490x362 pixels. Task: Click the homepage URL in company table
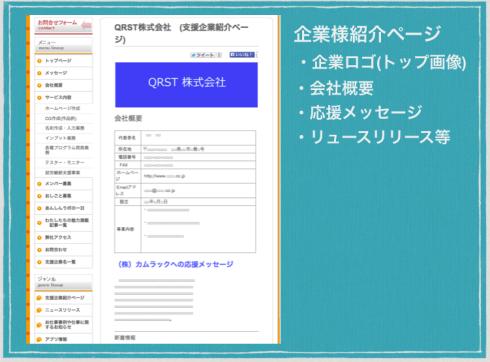(x=165, y=176)
